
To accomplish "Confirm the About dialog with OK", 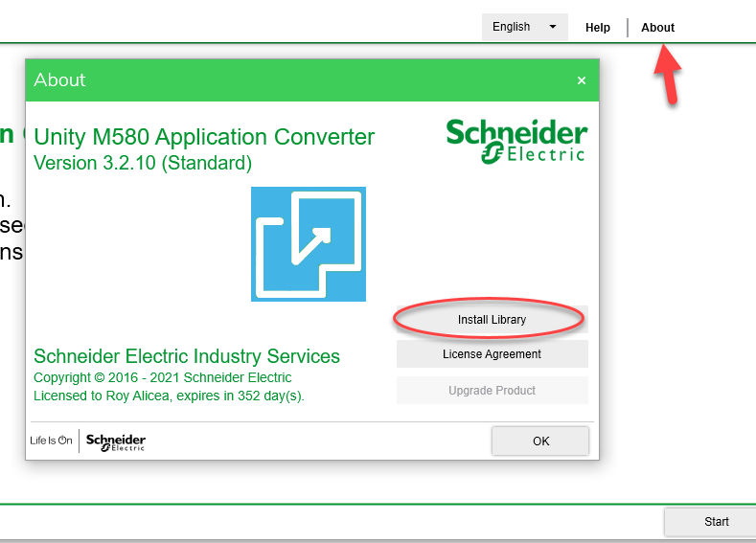I will (x=540, y=441).
